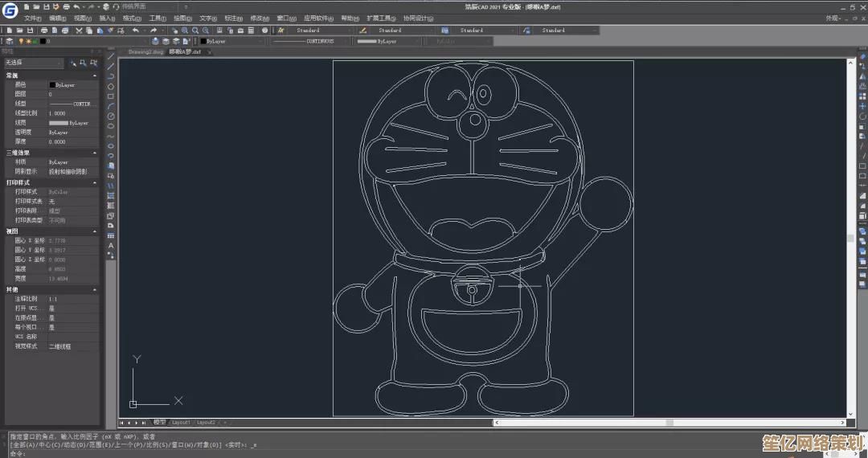The image size is (868, 458).
Task: Switch to the Drawing2.dwg document tab
Action: point(145,51)
